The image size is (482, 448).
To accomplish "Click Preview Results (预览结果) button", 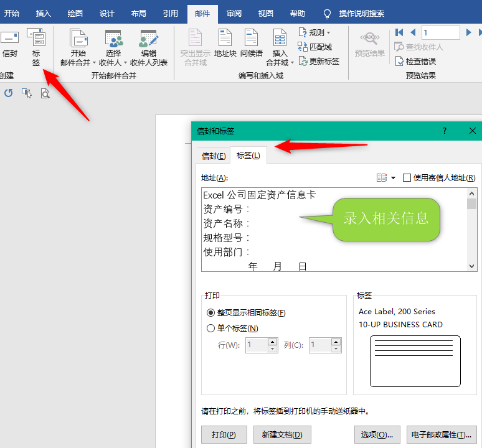I will click(369, 45).
